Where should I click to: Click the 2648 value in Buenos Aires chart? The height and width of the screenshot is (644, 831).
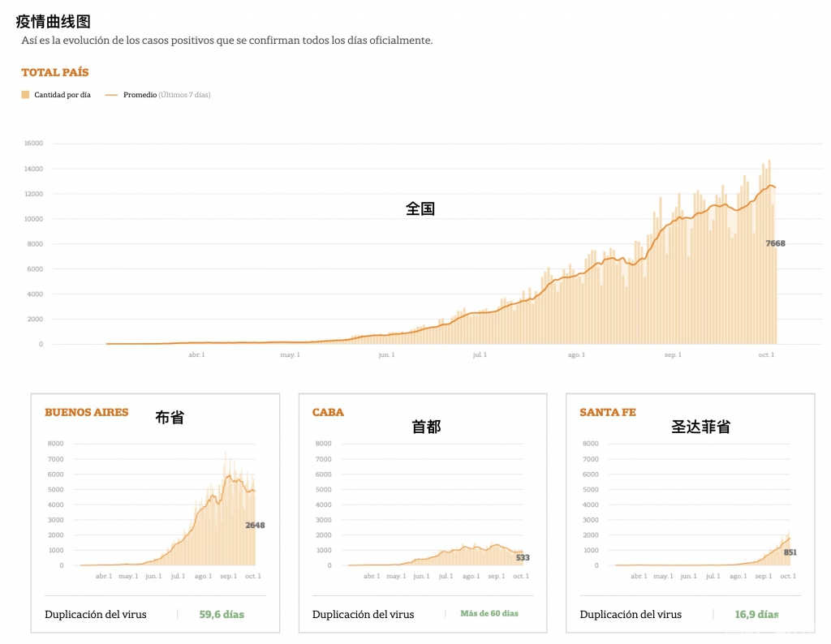tap(255, 526)
